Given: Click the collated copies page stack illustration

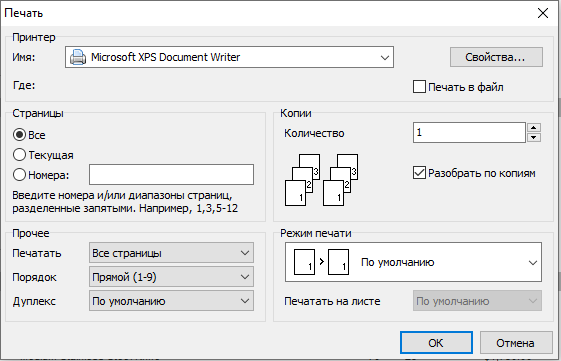Looking at the screenshot, I should click(x=321, y=180).
